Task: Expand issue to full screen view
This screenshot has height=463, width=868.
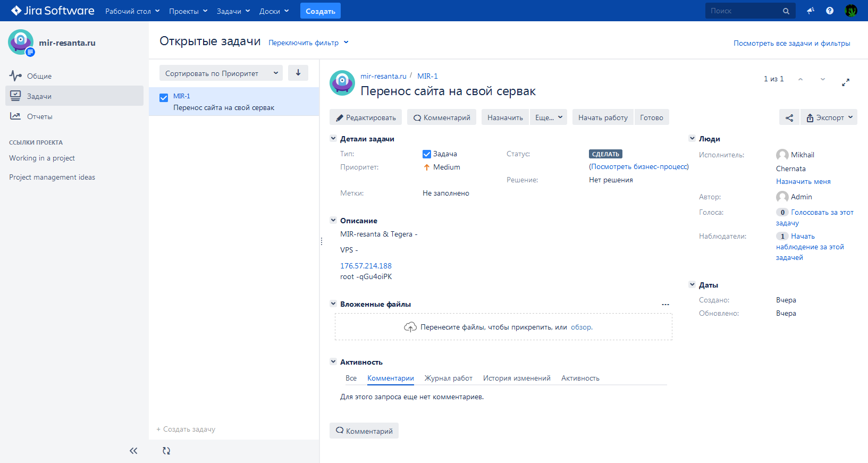Action: point(845,82)
